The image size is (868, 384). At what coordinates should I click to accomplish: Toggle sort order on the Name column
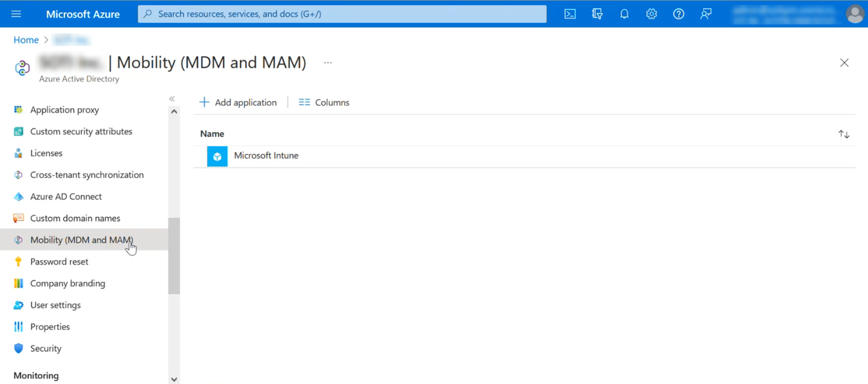[x=843, y=134]
